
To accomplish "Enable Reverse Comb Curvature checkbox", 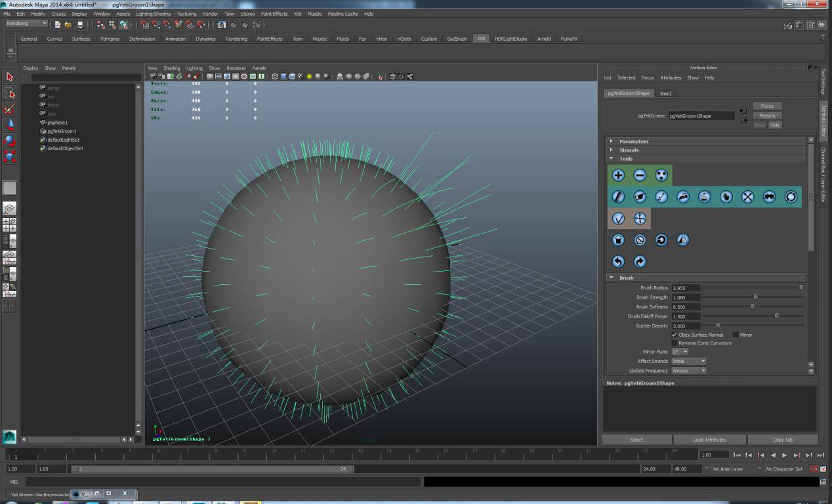I will (x=675, y=343).
